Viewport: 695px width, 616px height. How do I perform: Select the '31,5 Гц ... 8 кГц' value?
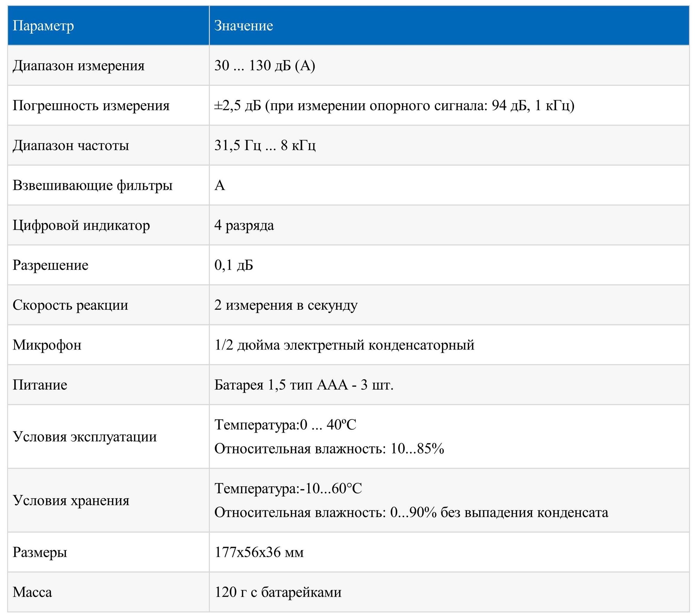point(265,145)
